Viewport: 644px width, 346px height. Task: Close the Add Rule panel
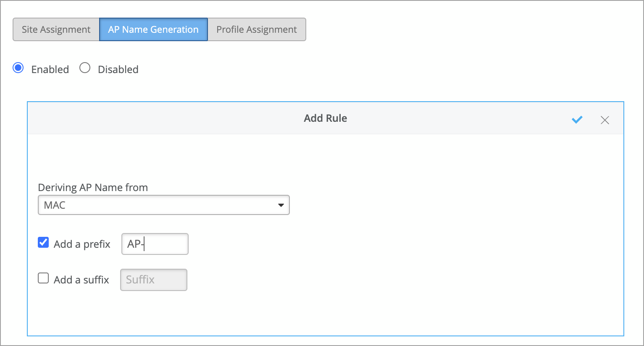(605, 120)
